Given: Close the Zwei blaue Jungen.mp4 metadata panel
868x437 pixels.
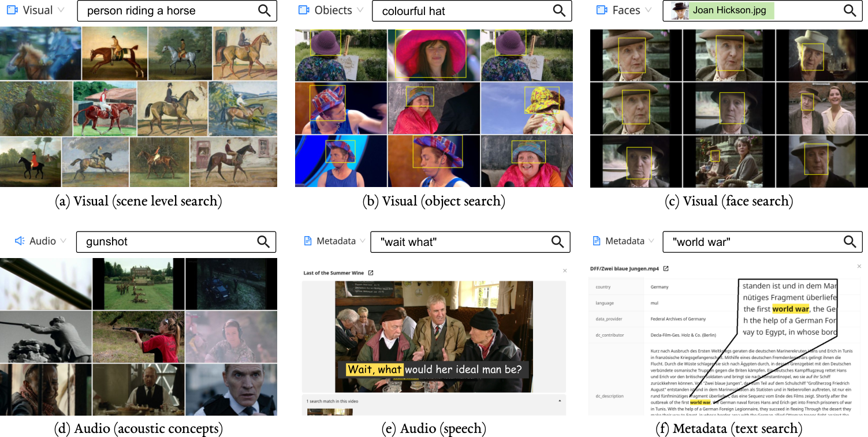Looking at the screenshot, I should coord(859,266).
